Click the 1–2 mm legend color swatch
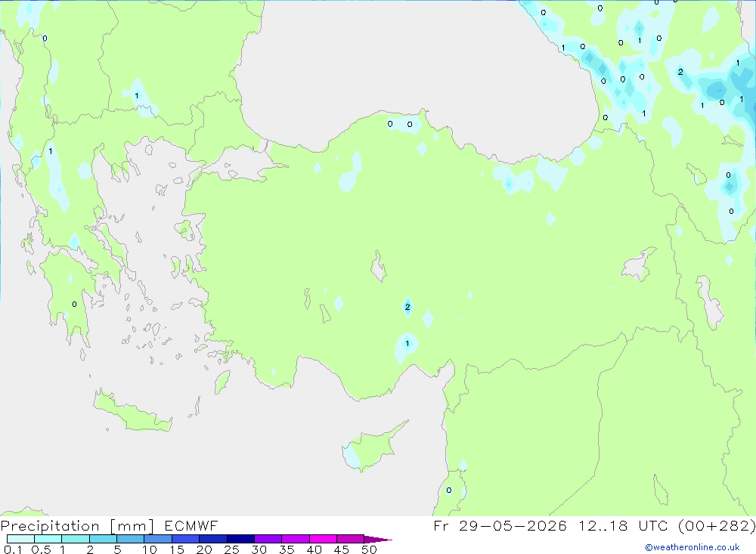 (x=76, y=539)
